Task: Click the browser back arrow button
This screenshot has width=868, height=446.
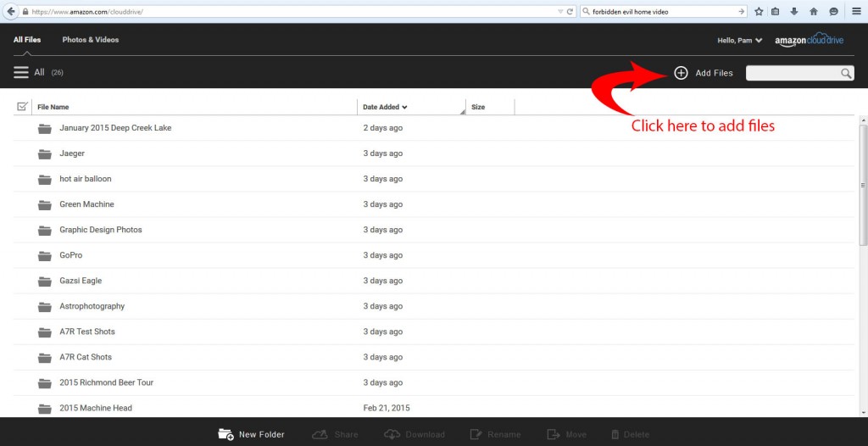Action: 11,12
